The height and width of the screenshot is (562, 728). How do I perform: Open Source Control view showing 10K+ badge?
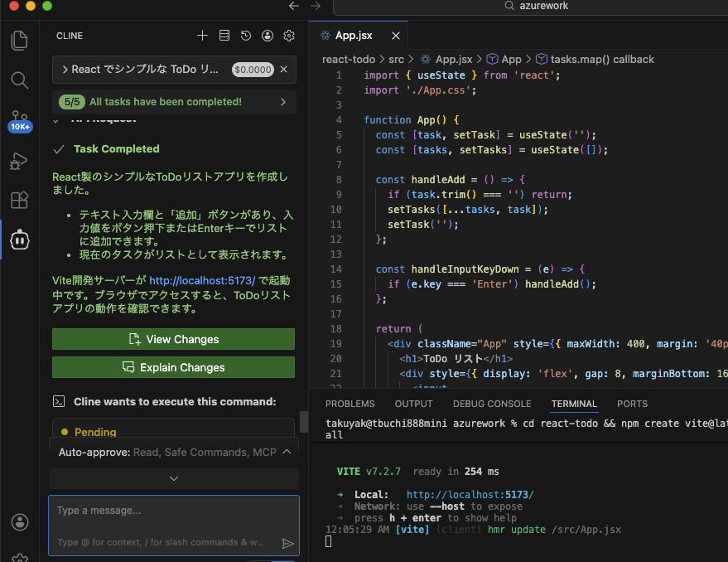(19, 120)
